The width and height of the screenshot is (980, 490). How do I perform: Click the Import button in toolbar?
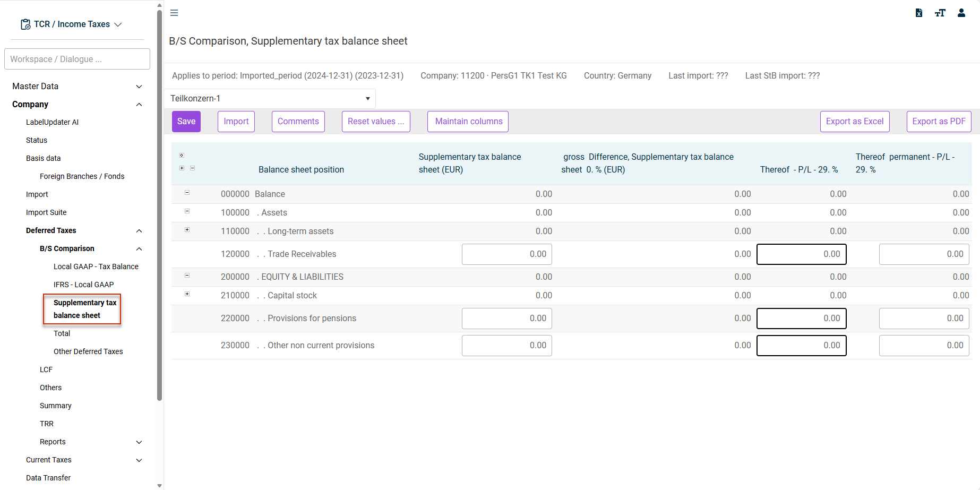[x=236, y=122]
